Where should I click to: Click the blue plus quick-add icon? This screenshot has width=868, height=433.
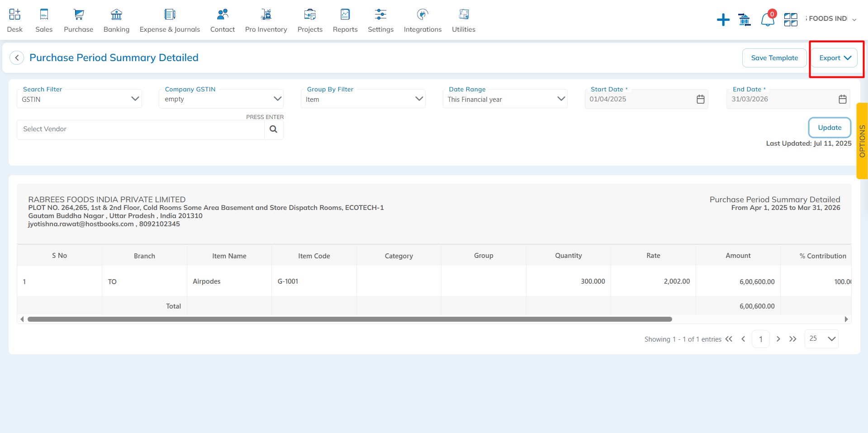[x=723, y=20]
